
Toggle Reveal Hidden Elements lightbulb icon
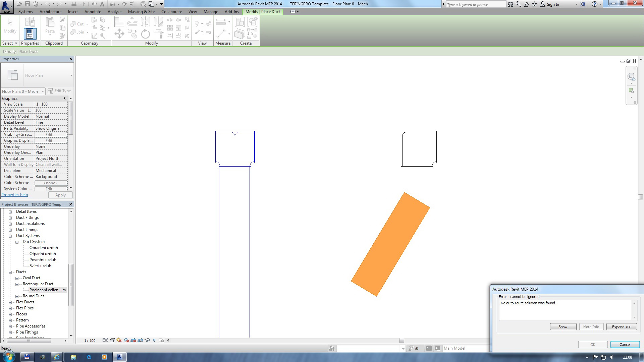[154, 340]
